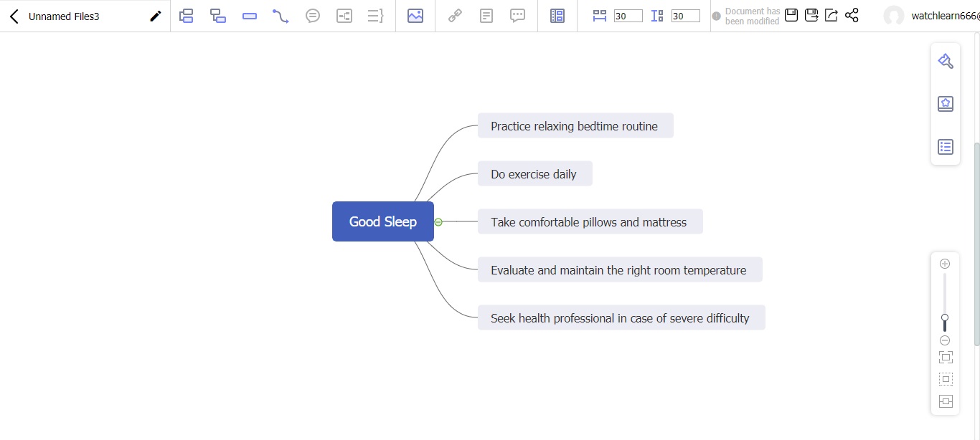Click the vertical spacing input field
Viewport: 980px width, 440px height.
pos(685,16)
